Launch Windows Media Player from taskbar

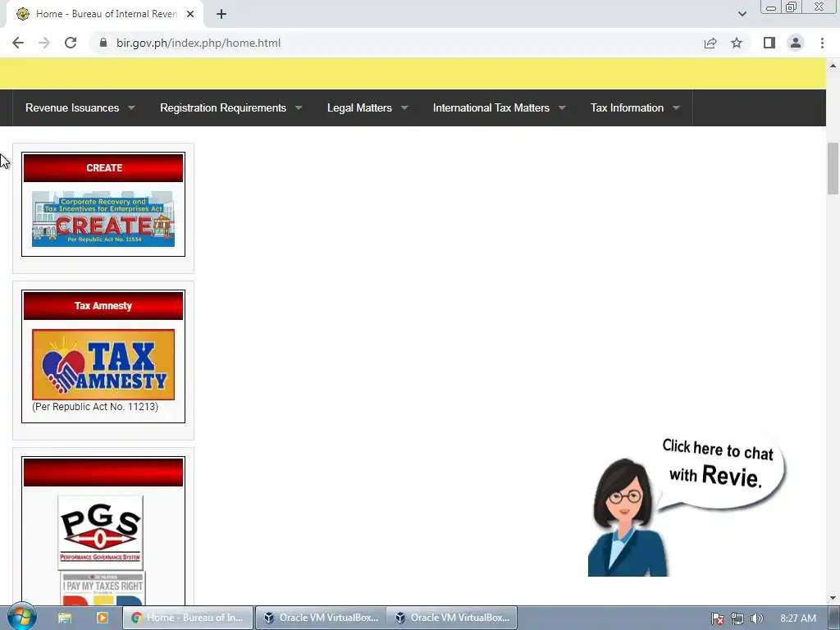pos(102,618)
